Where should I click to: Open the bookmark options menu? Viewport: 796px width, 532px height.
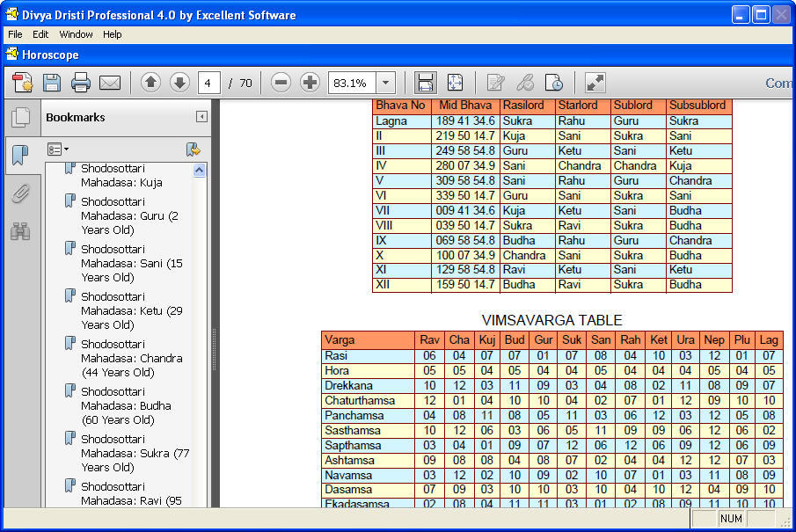tap(55, 149)
